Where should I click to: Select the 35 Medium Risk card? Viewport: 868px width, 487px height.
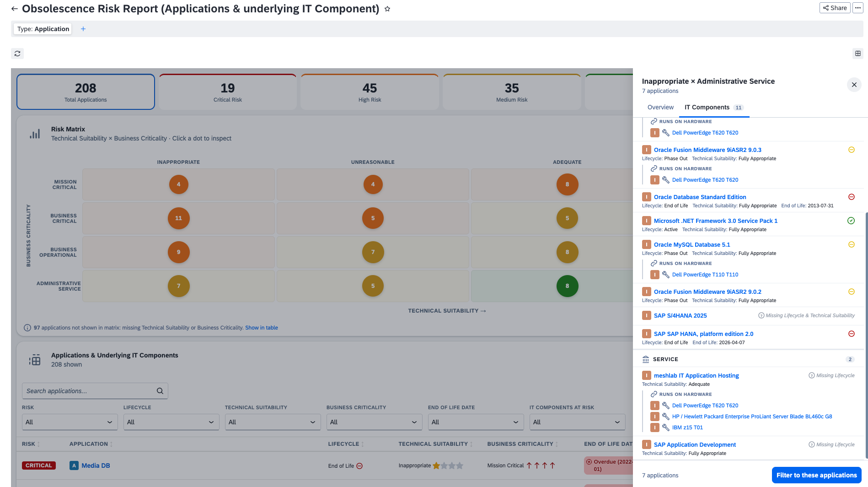tap(512, 92)
